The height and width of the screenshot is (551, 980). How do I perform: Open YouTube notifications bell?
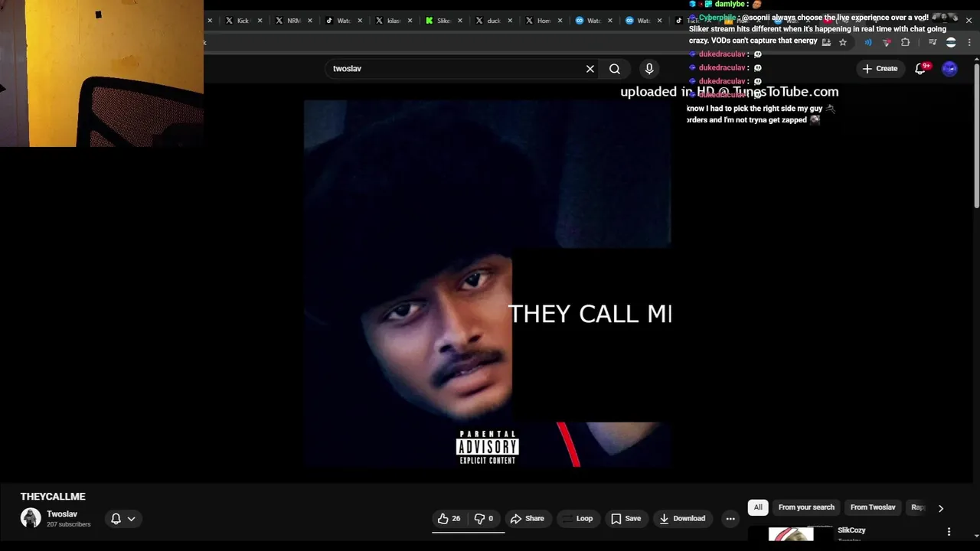click(x=921, y=69)
